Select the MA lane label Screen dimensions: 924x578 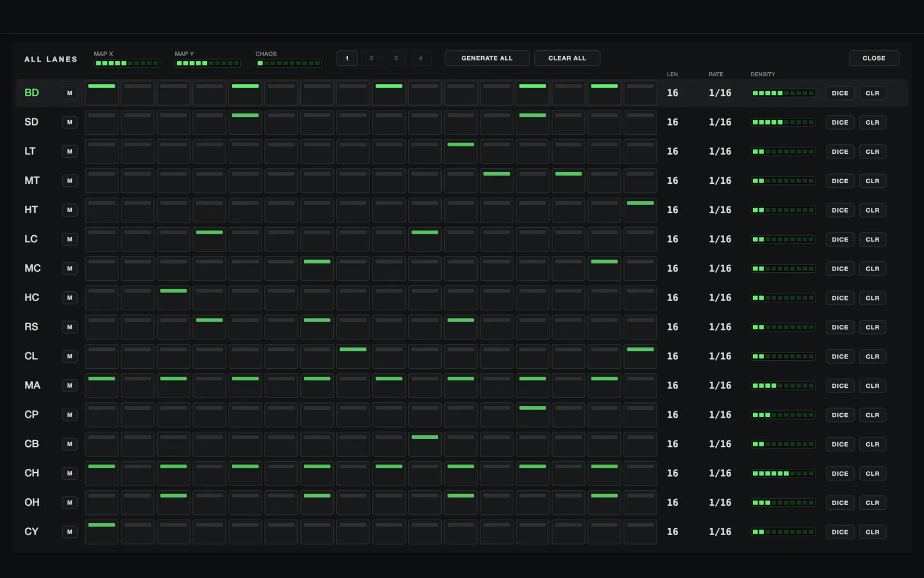pos(32,386)
